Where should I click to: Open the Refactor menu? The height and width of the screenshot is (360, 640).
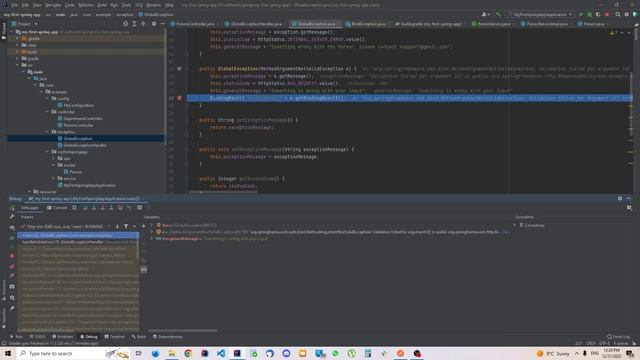(86, 5)
